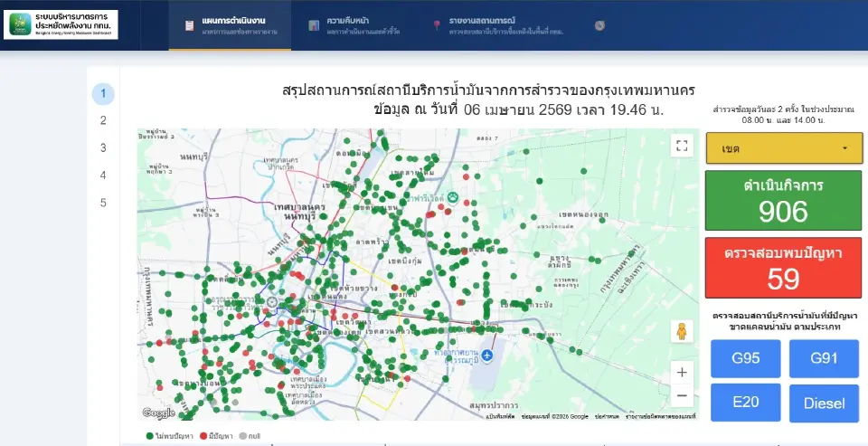Toggle the map fullscreen view

682,147
